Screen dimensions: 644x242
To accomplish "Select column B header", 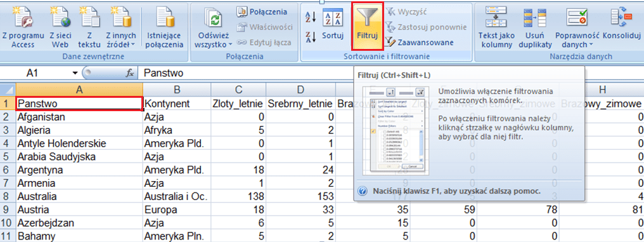I will [x=177, y=90].
